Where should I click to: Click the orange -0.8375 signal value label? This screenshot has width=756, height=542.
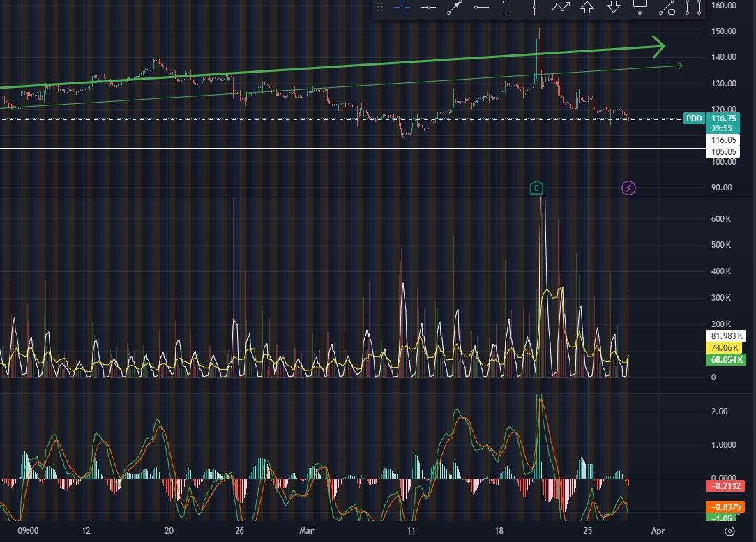pos(725,507)
